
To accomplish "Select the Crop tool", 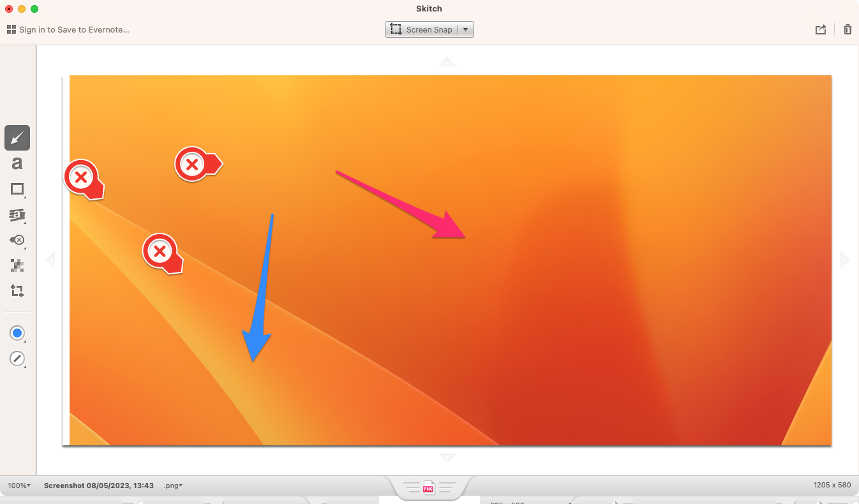I will point(17,291).
